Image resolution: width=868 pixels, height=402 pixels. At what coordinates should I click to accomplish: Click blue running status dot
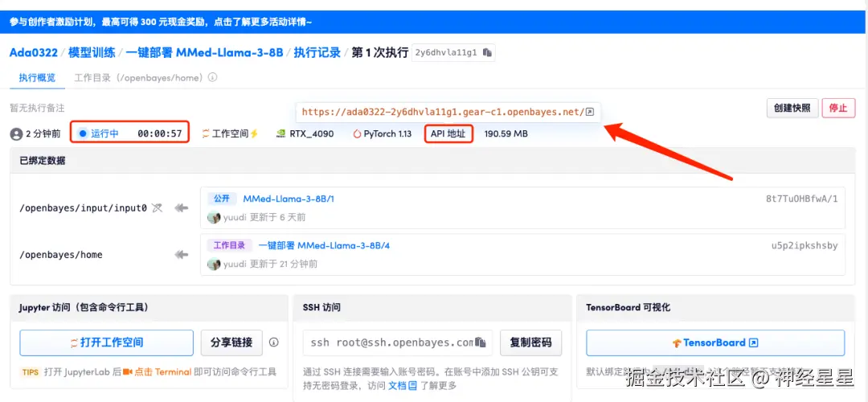pyautogui.click(x=83, y=133)
